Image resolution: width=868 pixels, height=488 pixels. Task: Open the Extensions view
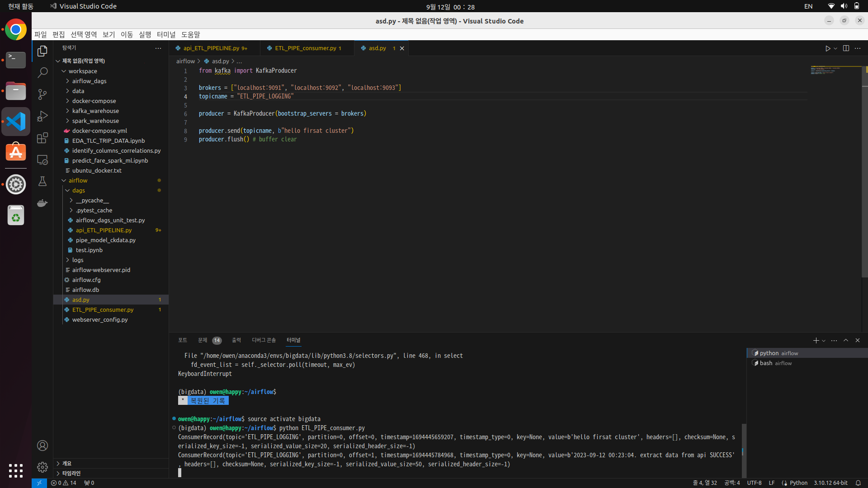click(42, 138)
